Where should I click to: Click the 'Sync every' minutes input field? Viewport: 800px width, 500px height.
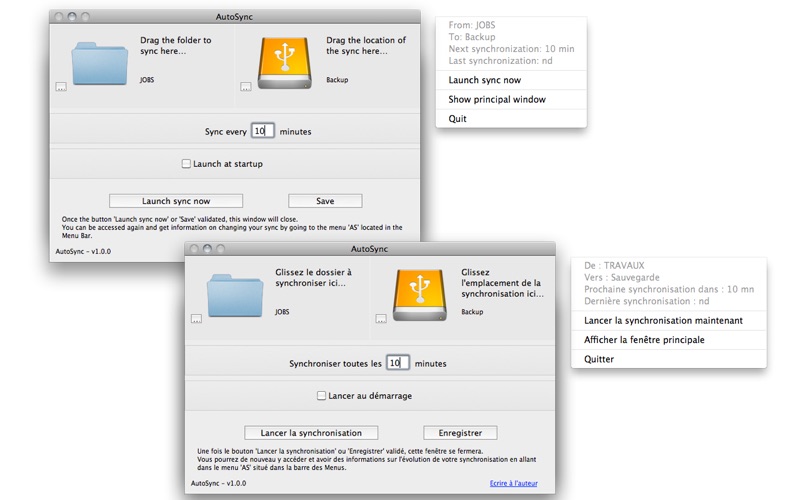click(263, 131)
